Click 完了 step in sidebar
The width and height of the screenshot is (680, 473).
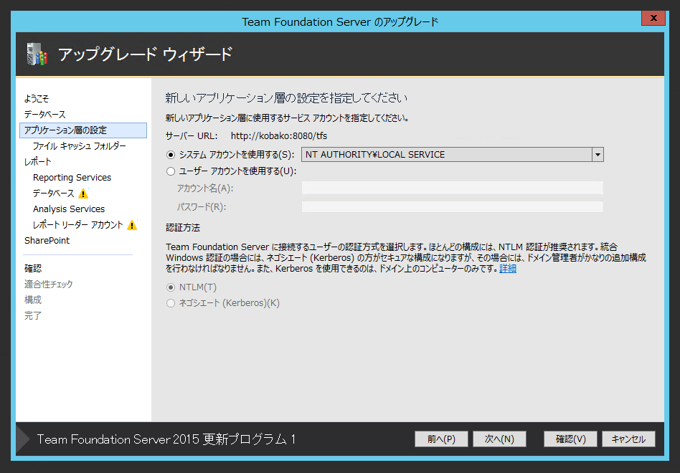click(x=33, y=316)
